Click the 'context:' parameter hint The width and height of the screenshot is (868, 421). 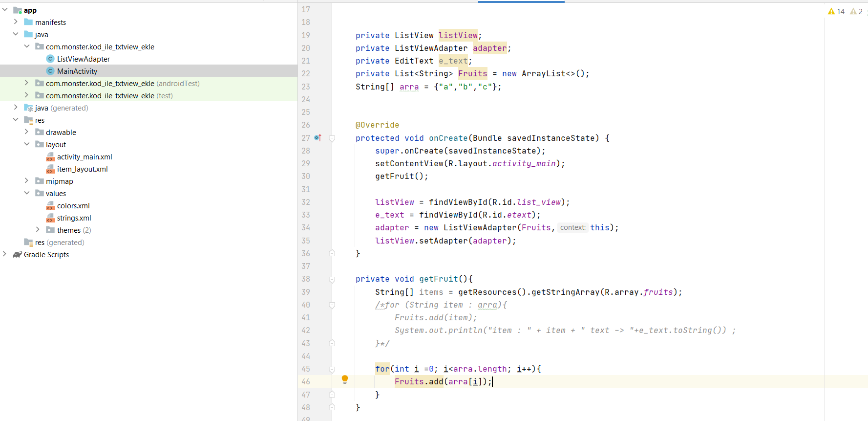coord(573,227)
